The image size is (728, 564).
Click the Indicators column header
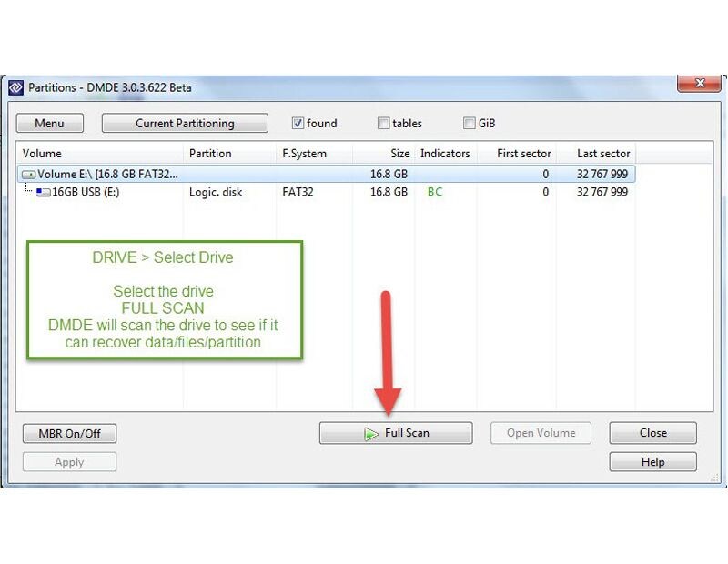click(x=446, y=153)
